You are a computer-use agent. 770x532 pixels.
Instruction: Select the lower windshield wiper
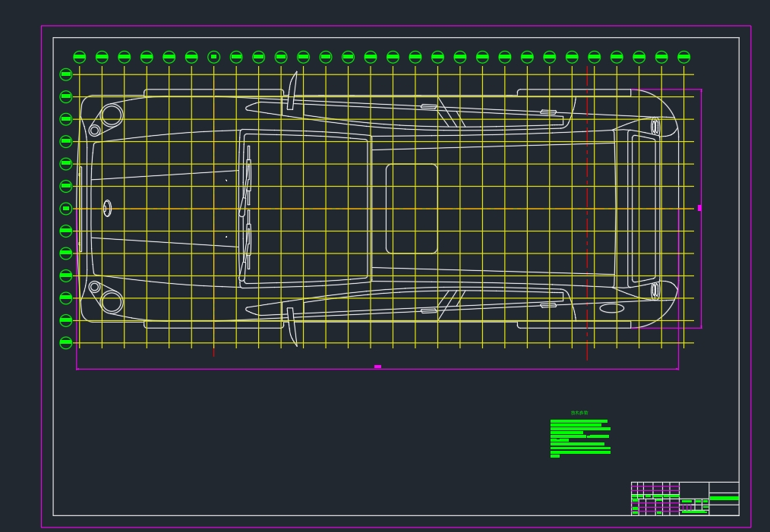[x=245, y=245]
